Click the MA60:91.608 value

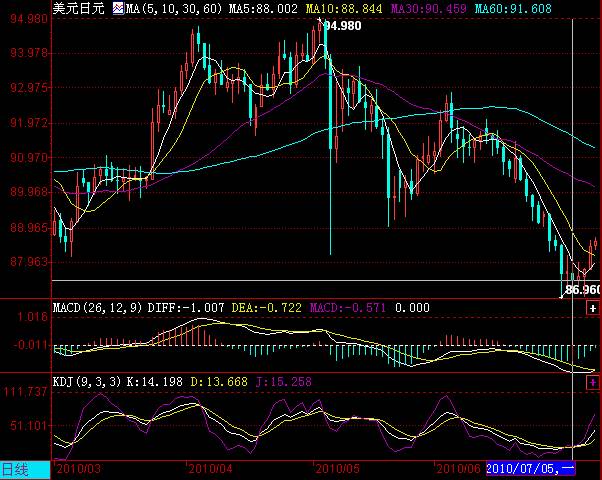tap(513, 8)
